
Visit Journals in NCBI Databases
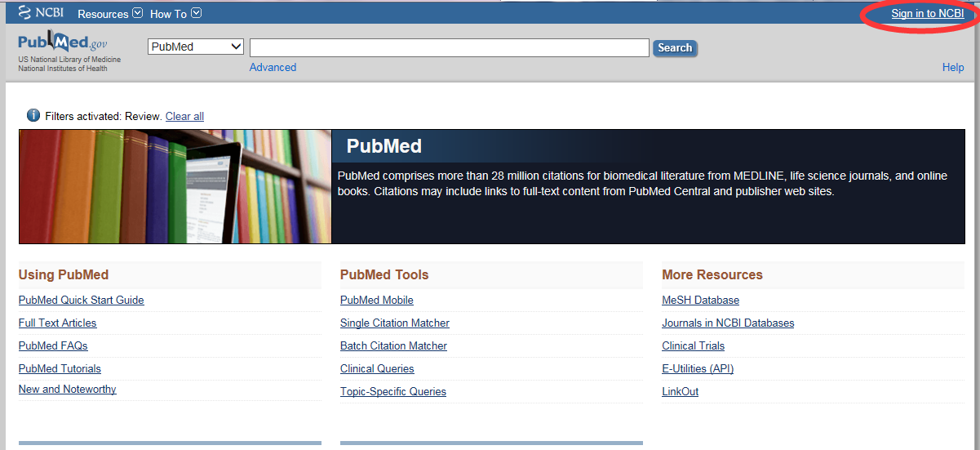[727, 323]
